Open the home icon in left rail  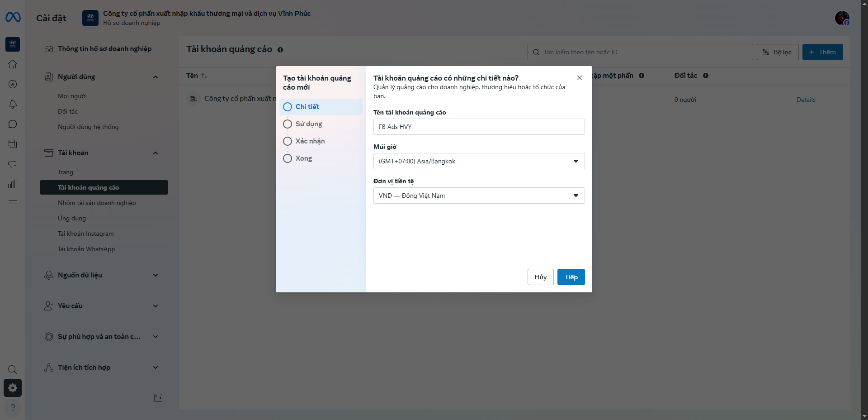[13, 64]
